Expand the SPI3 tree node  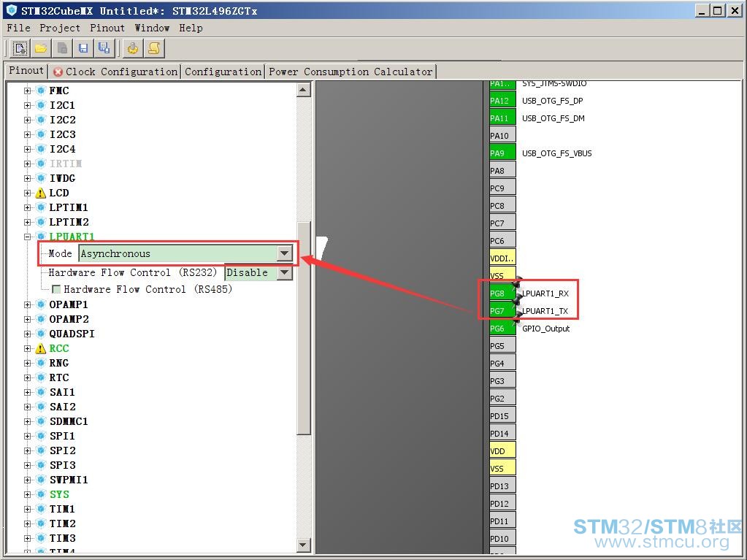tap(28, 465)
